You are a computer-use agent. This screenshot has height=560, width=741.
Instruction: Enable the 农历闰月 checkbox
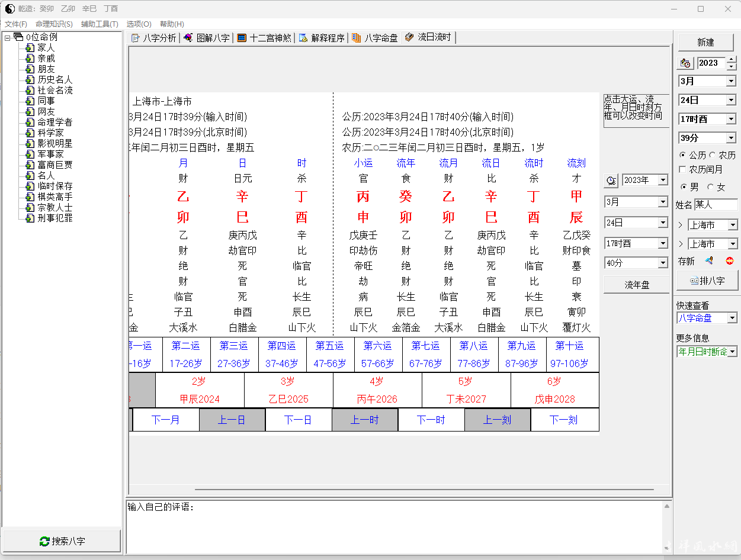(682, 169)
